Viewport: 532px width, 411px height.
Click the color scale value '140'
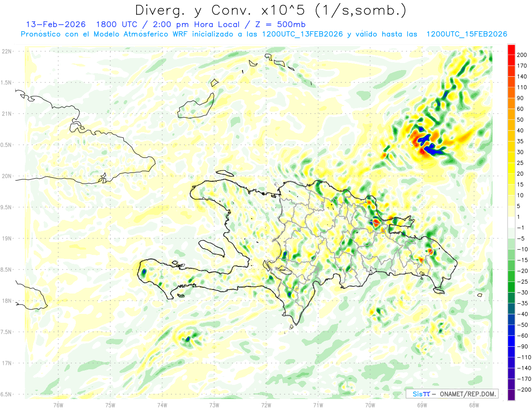point(522,77)
